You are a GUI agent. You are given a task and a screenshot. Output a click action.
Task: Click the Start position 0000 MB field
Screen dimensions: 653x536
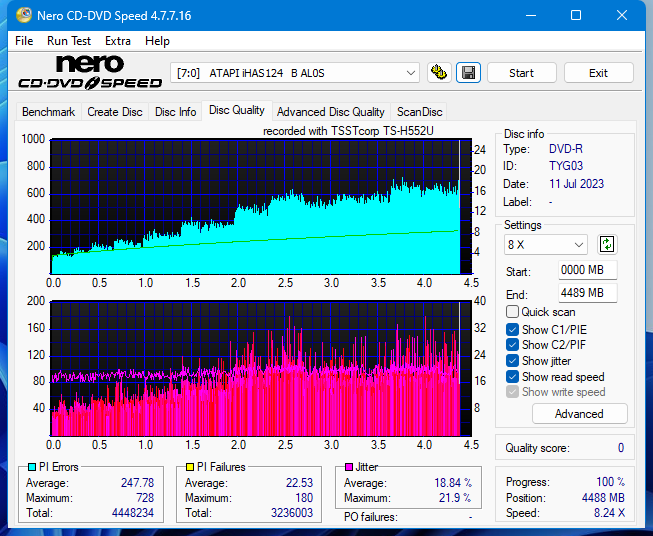click(x=587, y=270)
